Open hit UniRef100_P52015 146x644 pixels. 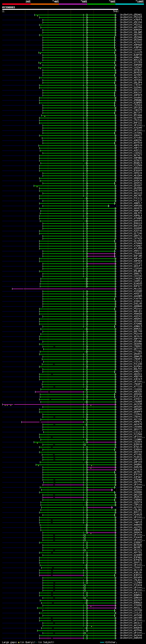click(x=131, y=17)
